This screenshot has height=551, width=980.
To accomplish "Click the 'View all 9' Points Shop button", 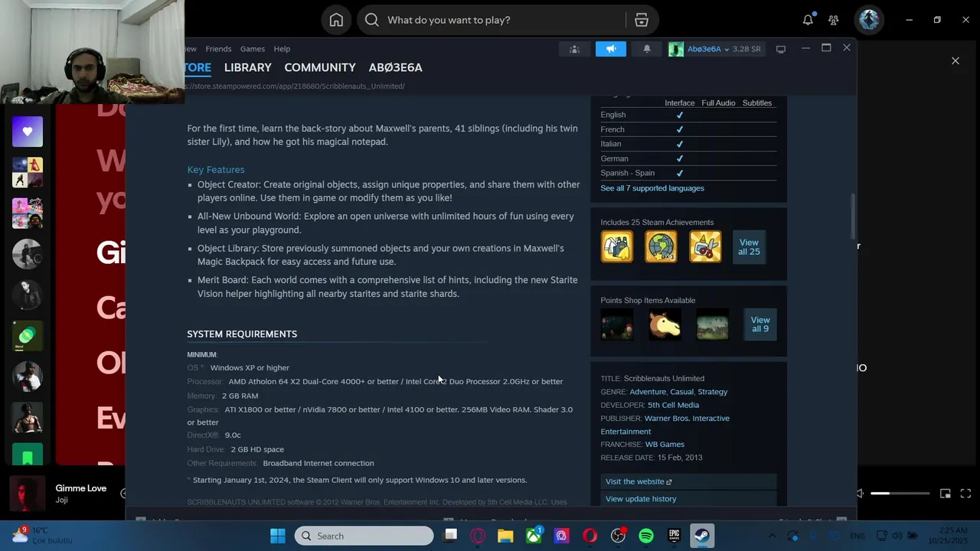I will 760,324.
